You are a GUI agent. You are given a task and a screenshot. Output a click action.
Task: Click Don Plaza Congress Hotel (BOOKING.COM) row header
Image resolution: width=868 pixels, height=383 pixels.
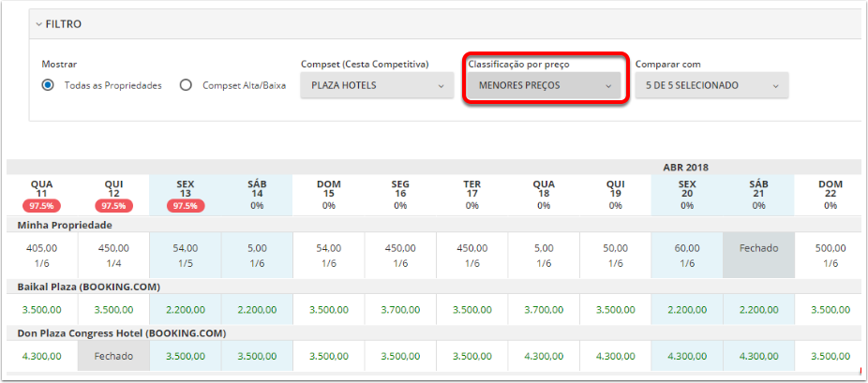click(122, 333)
